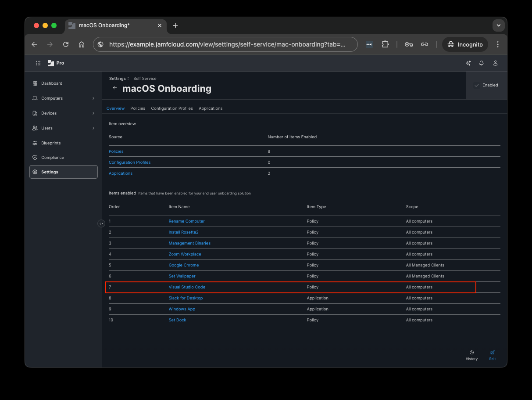Screen dimensions: 532x400
Task: Click the Settings breadcrumb
Action: point(118,79)
